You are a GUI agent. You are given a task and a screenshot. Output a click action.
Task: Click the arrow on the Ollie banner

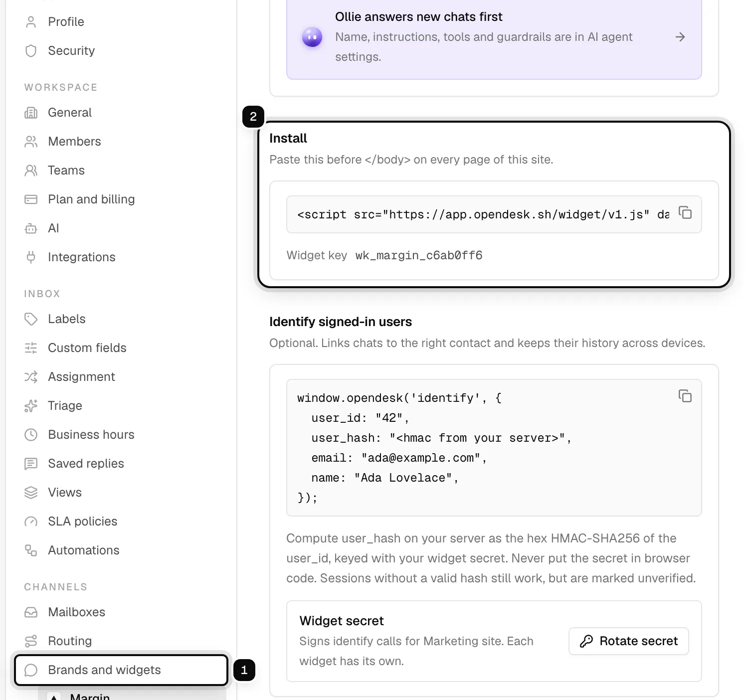(x=680, y=37)
